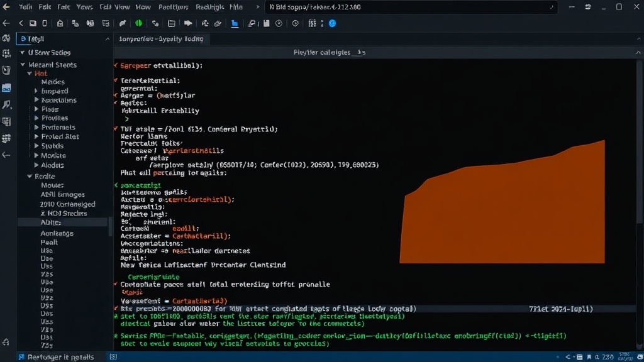Expand the 'Proted Rtes' tree node
The width and height of the screenshot is (644, 362).
36,136
